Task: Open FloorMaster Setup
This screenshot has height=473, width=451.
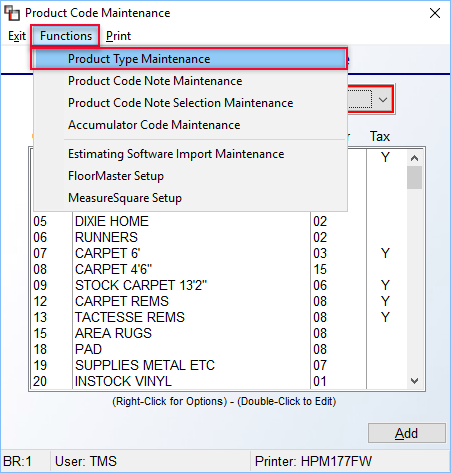Action: (189, 176)
